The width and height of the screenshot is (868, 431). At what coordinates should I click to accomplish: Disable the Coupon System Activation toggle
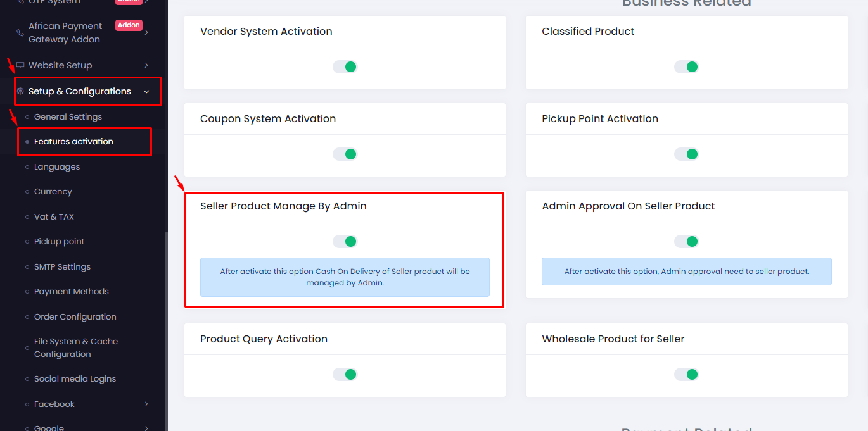click(x=345, y=154)
